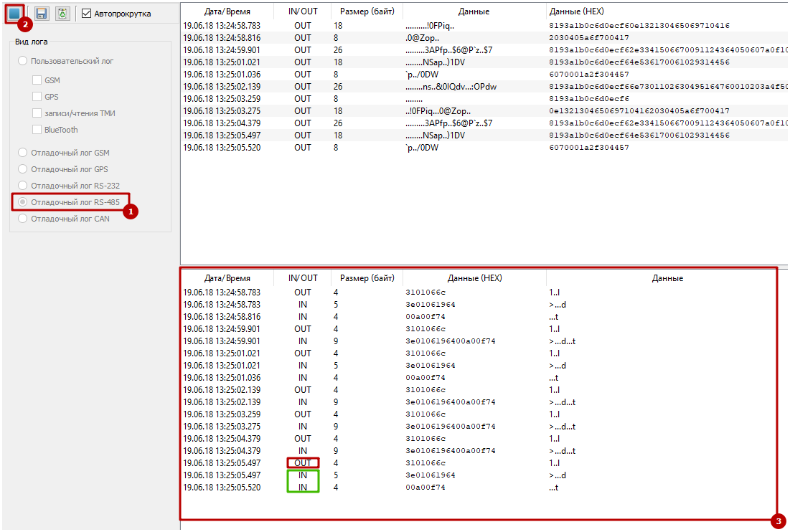The width and height of the screenshot is (790, 532).
Task: Click the blue stop logging button
Action: (x=14, y=13)
